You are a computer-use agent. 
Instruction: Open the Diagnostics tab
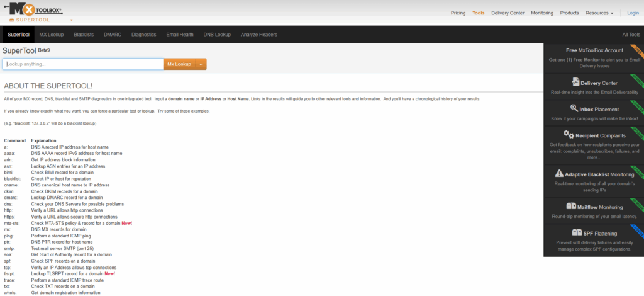[x=144, y=35]
